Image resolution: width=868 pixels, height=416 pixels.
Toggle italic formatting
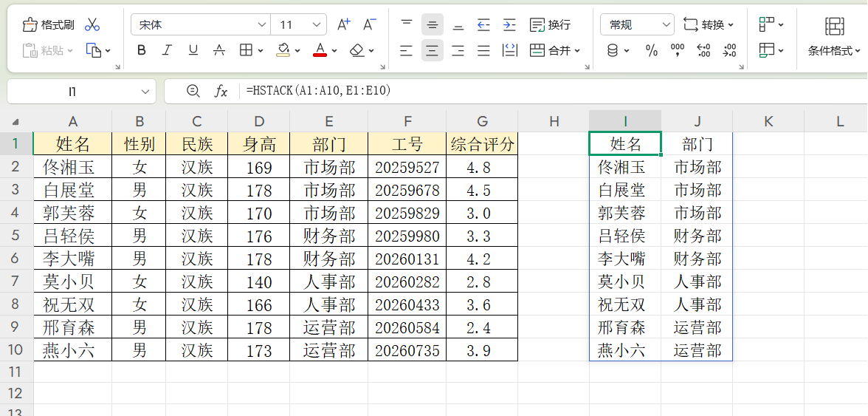[x=167, y=50]
